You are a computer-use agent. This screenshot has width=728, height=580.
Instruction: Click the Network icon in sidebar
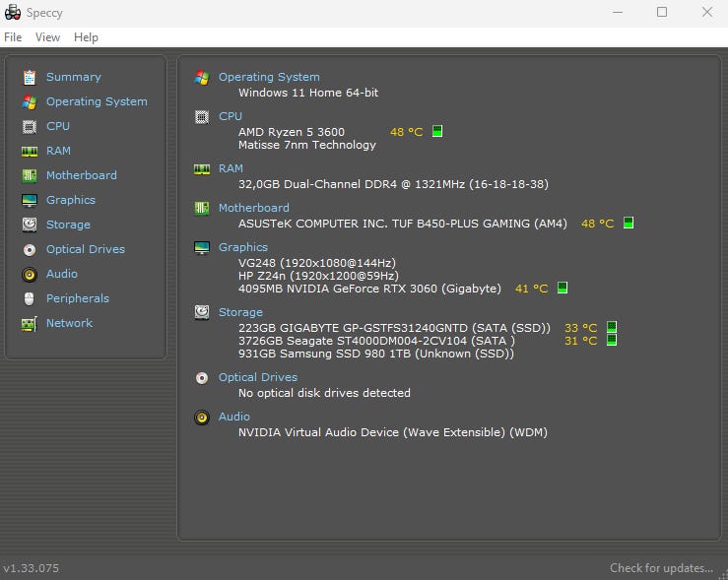29,323
